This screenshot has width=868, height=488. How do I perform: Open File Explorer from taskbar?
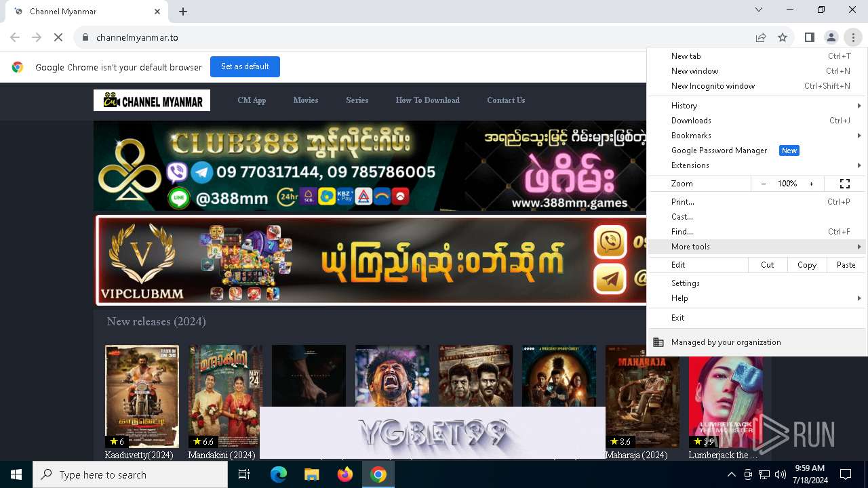(x=311, y=474)
